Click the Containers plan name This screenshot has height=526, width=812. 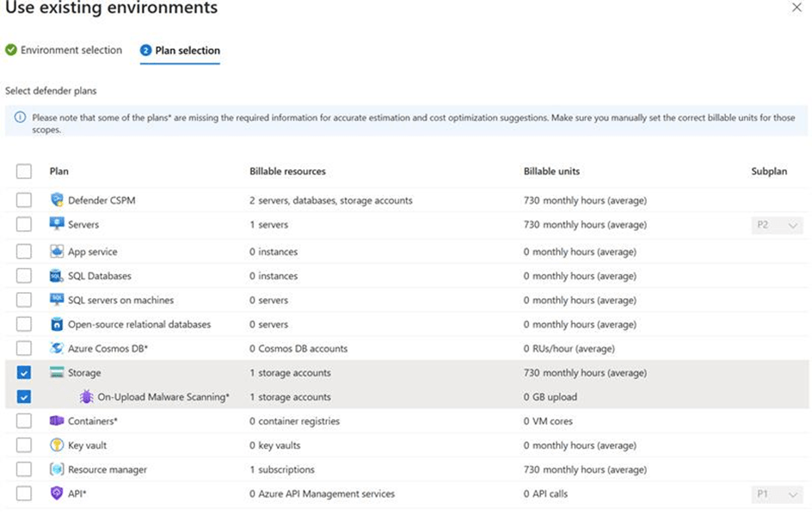92,421
